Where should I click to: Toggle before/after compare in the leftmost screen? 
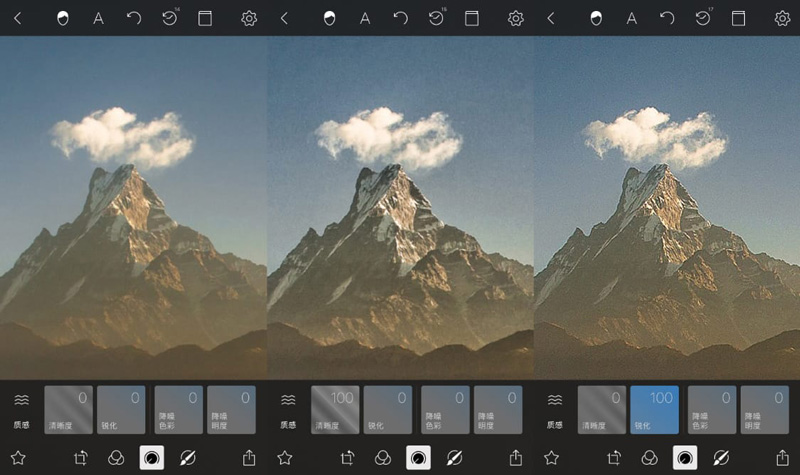pos(63,18)
